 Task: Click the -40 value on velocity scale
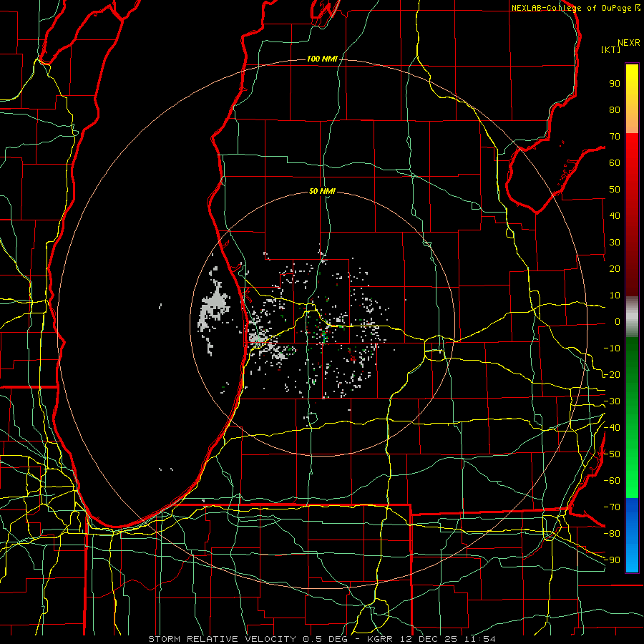tap(612, 428)
